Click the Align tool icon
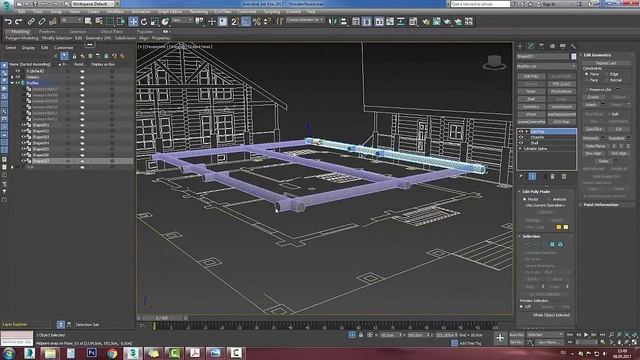Viewport: 640px width, 360px height. (343, 22)
